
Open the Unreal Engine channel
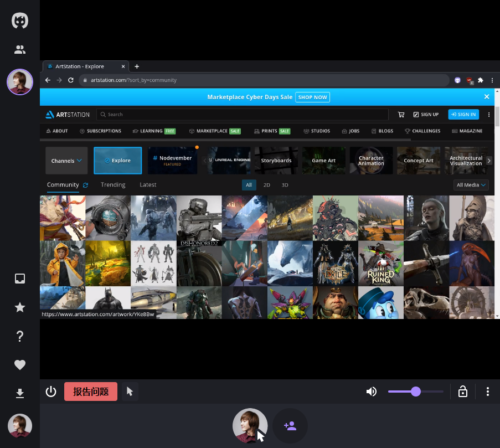click(x=230, y=161)
